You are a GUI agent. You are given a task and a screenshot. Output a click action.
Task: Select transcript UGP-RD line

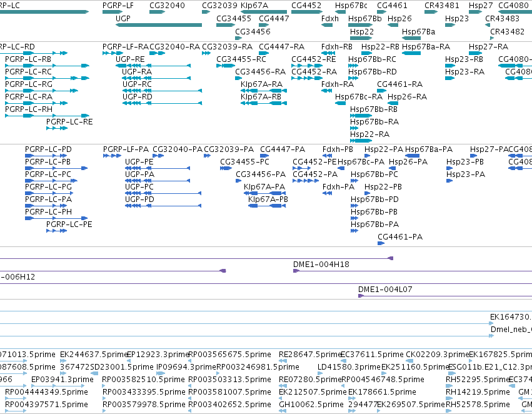(162, 103)
